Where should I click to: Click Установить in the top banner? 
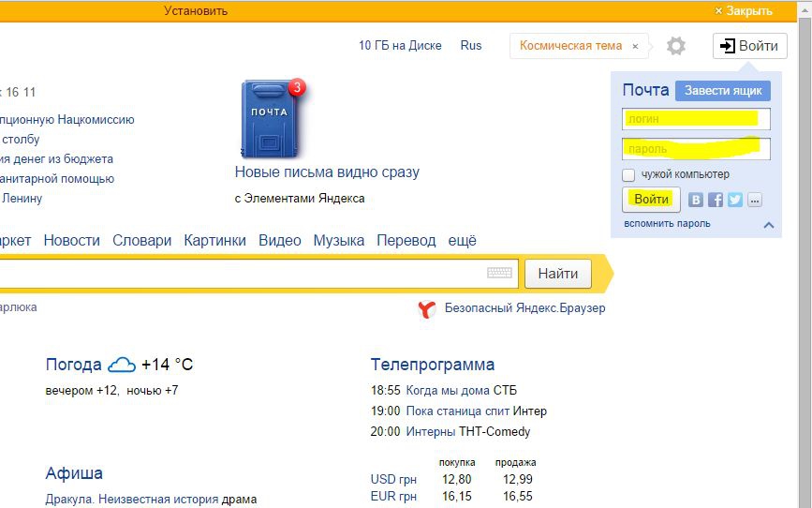(196, 11)
